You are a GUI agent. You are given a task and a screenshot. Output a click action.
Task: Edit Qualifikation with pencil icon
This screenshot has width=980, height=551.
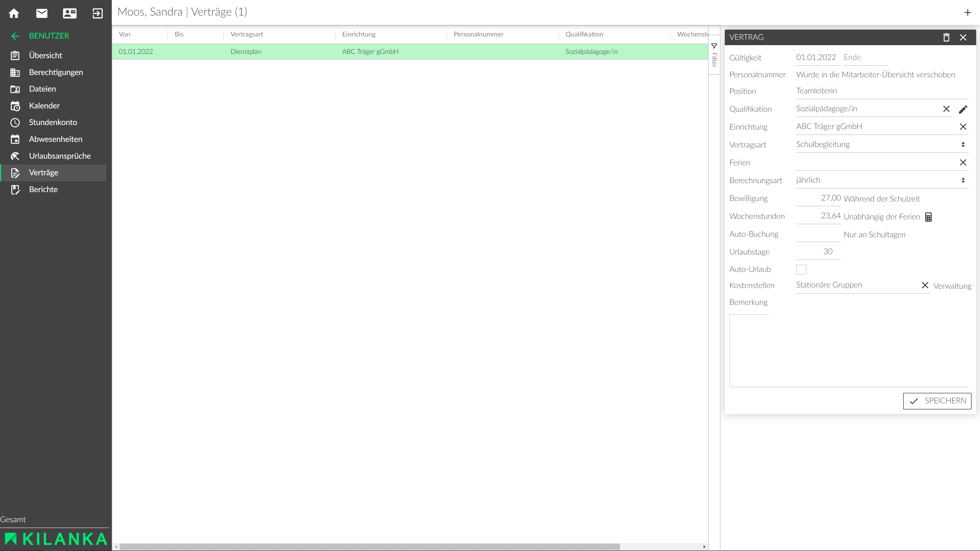click(963, 109)
